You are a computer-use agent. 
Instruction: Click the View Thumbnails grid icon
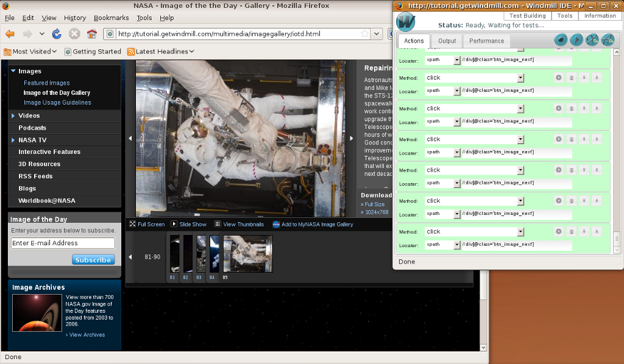[x=218, y=224]
